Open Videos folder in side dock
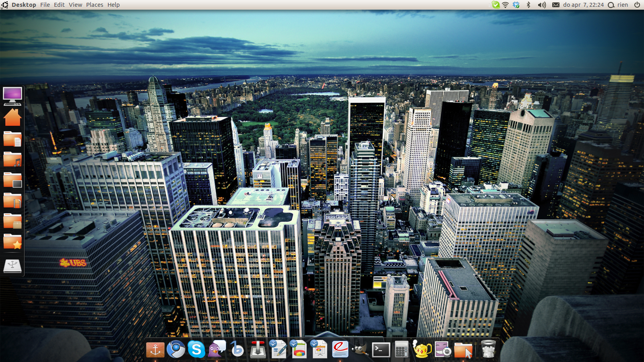 [x=12, y=200]
